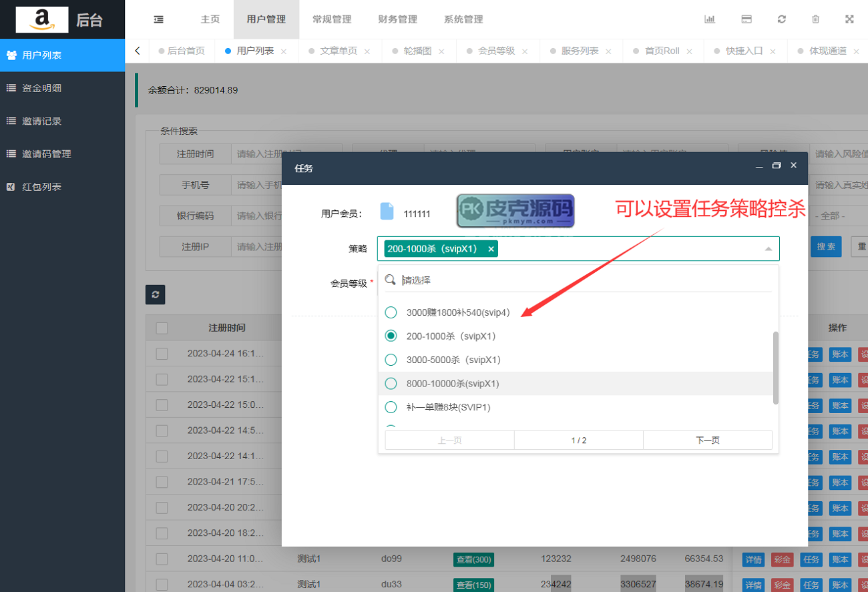The width and height of the screenshot is (868, 592).
Task: Click the sidebar collapse hamburger icon
Action: (x=159, y=19)
